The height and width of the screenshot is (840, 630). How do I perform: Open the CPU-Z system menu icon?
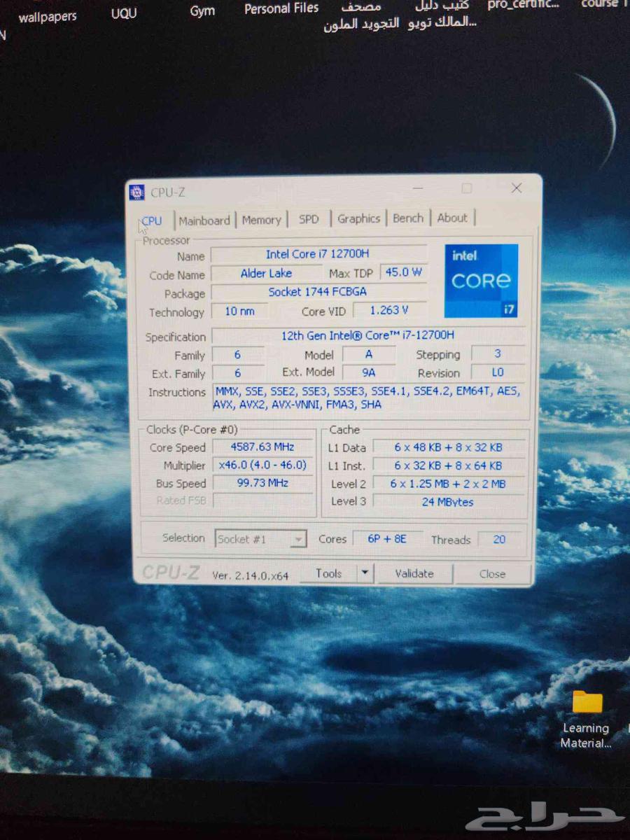pos(137,191)
